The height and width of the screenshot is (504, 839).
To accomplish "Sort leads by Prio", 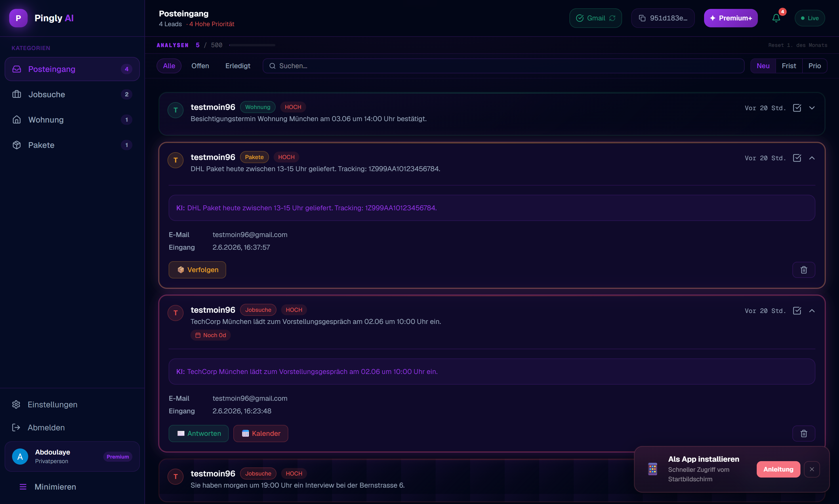I will pos(815,66).
